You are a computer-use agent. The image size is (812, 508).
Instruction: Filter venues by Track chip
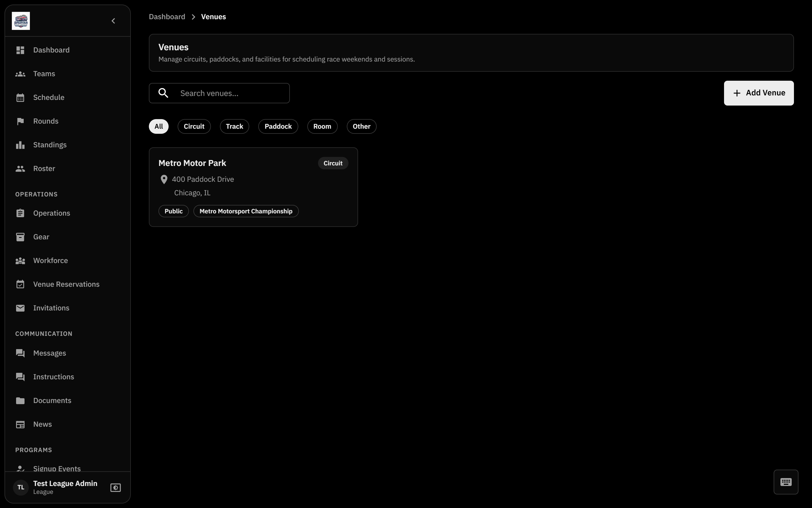coord(235,126)
